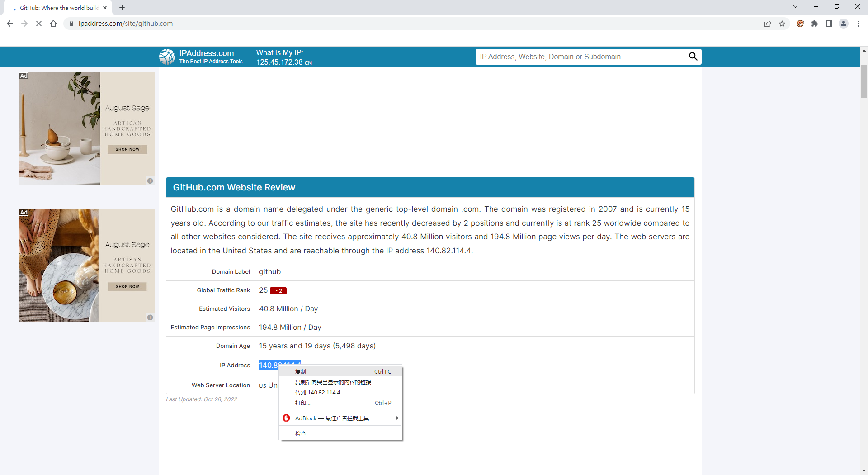Close the GitHub browser tab
The height and width of the screenshot is (475, 868).
(105, 8)
